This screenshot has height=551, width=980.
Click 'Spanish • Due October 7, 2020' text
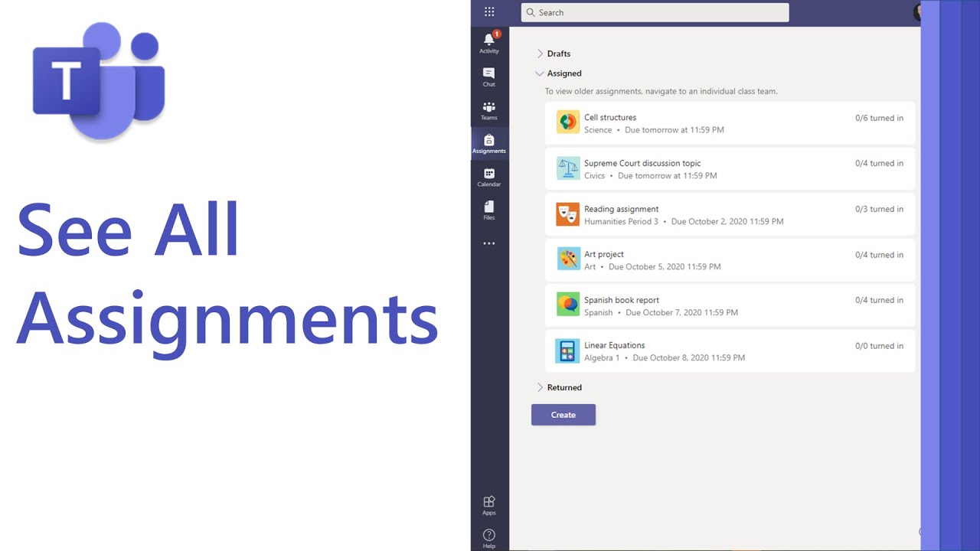[x=661, y=313]
